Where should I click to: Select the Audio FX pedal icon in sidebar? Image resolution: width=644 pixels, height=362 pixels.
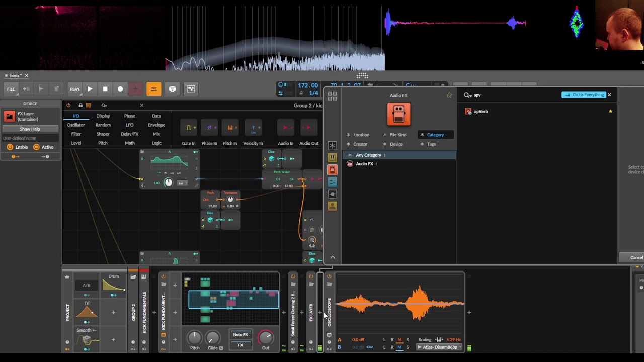coord(332,170)
